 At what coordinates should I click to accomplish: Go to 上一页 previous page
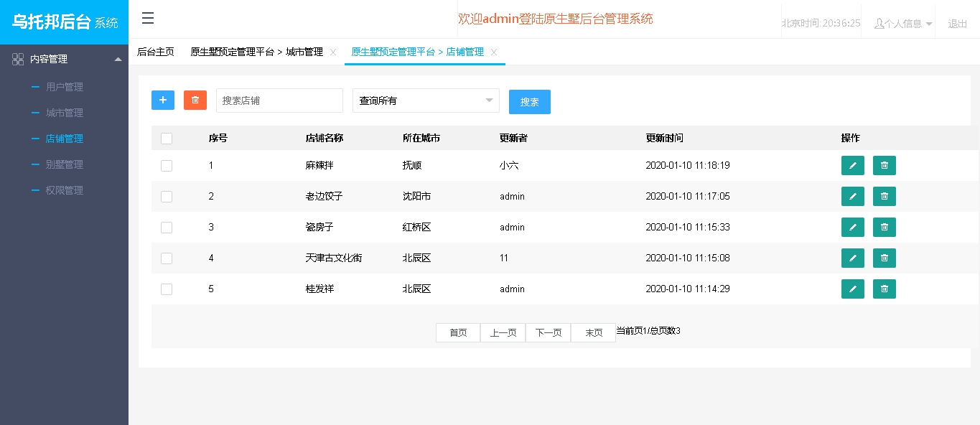pos(503,333)
